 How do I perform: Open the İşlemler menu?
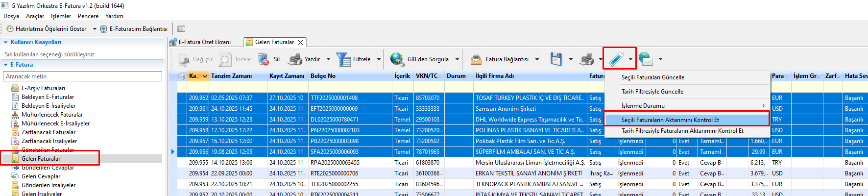click(x=61, y=16)
